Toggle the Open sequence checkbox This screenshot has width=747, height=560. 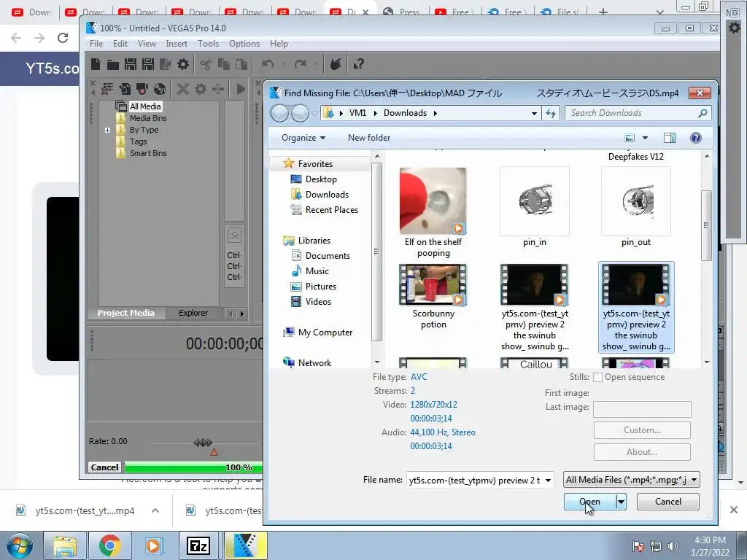(x=597, y=377)
